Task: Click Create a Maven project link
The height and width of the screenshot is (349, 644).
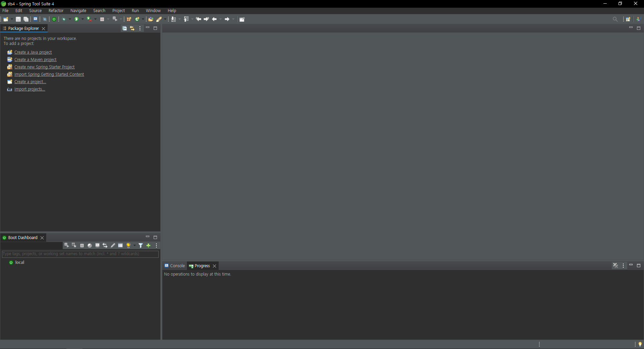Action: tap(35, 60)
